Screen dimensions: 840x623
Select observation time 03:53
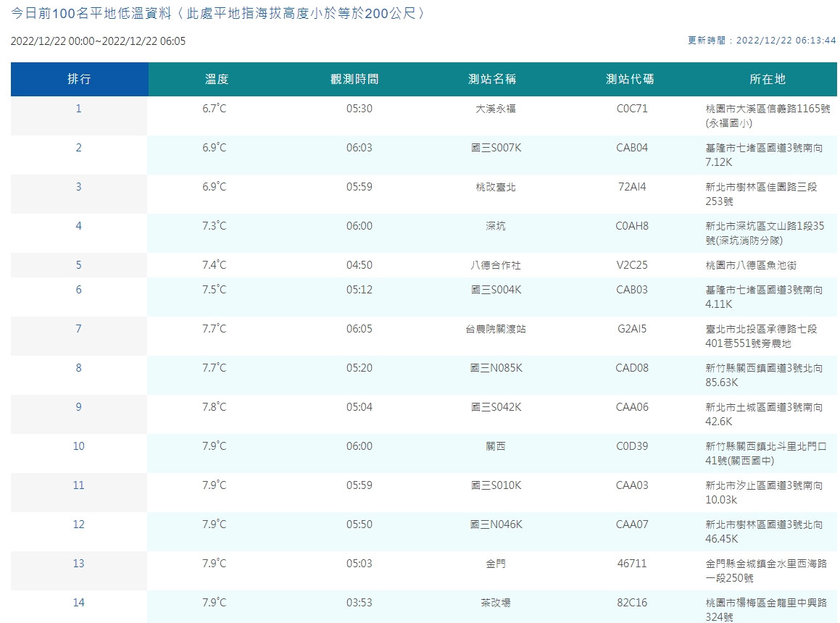(x=359, y=603)
